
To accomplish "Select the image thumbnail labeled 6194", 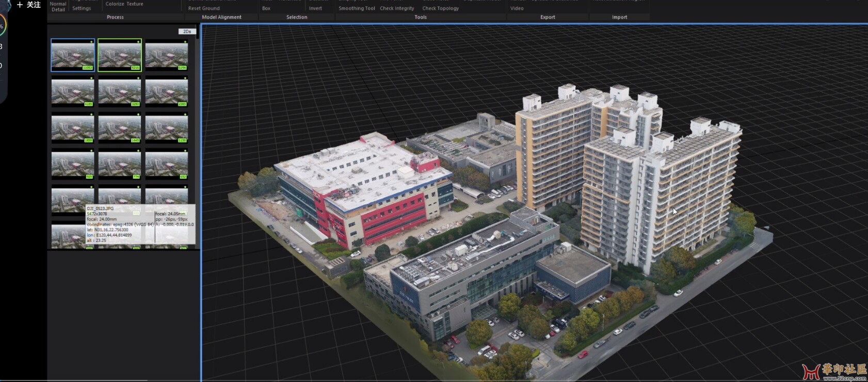I will [x=167, y=55].
